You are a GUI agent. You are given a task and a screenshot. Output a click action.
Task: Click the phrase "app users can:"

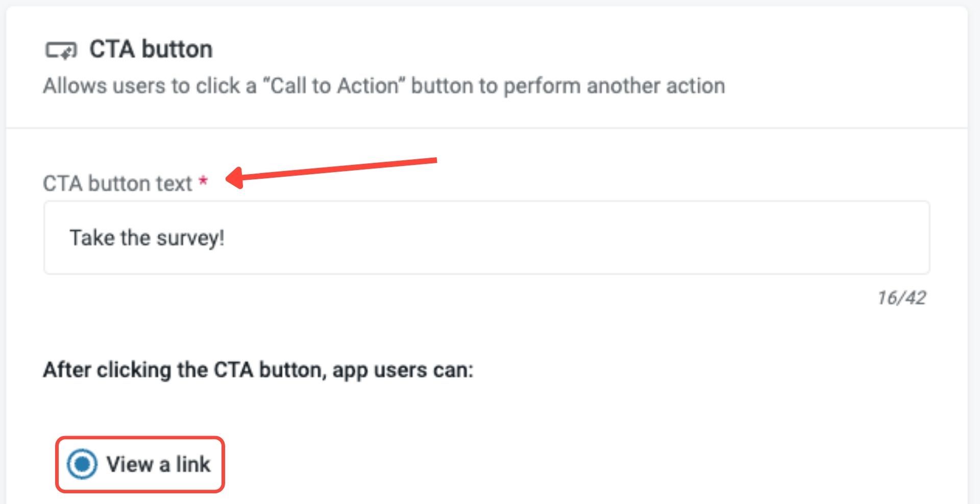(x=403, y=370)
